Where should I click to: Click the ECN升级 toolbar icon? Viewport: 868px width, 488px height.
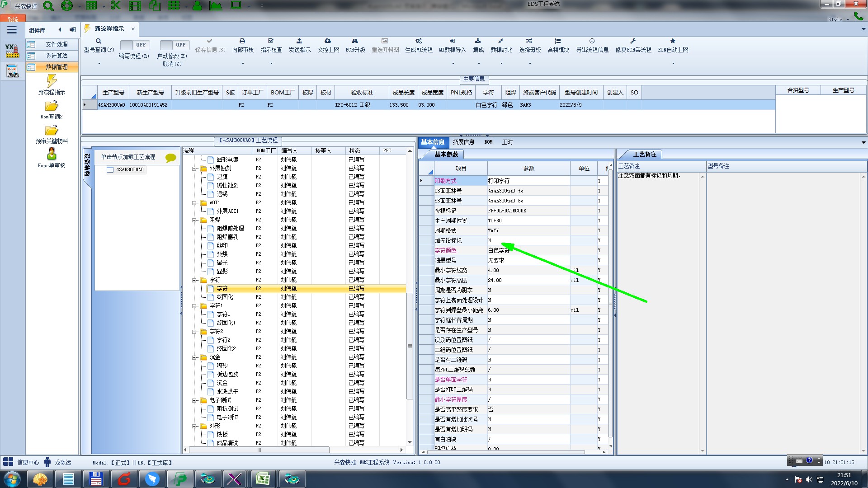355,41
